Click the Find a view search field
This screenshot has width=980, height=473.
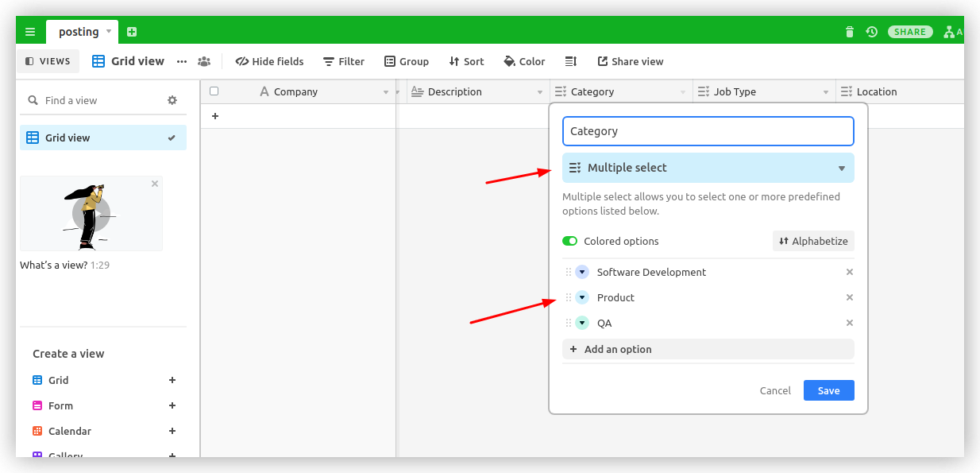tap(91, 100)
